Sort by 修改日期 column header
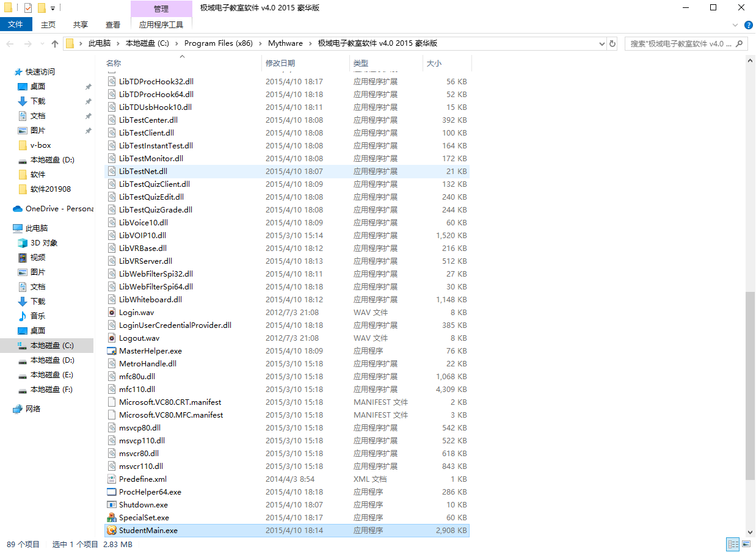 [x=280, y=64]
